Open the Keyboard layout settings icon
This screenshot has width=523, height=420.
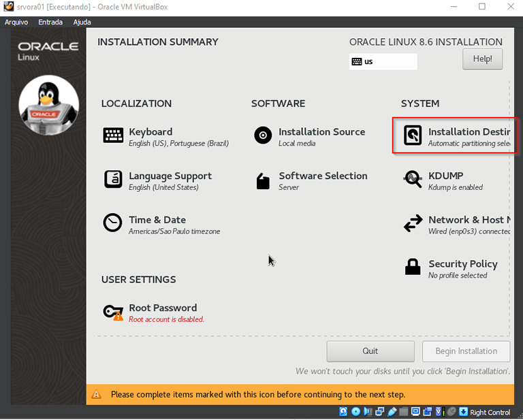[113, 135]
